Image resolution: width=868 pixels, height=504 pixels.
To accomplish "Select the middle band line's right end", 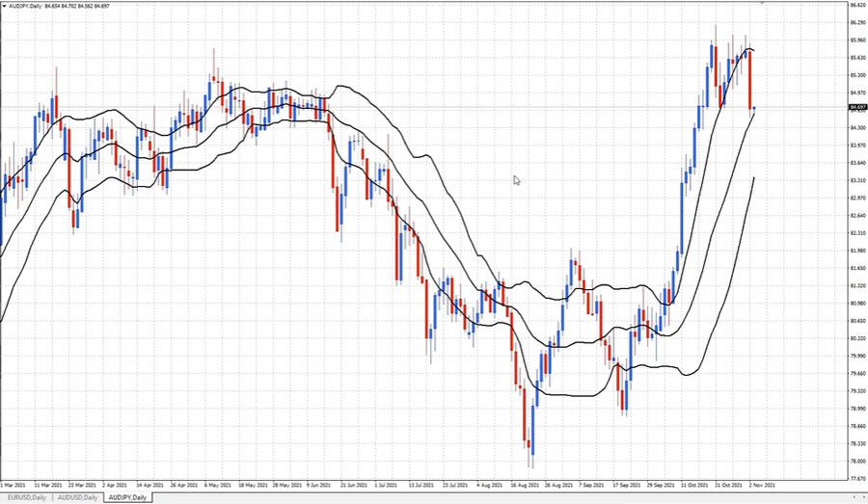I will click(x=752, y=114).
